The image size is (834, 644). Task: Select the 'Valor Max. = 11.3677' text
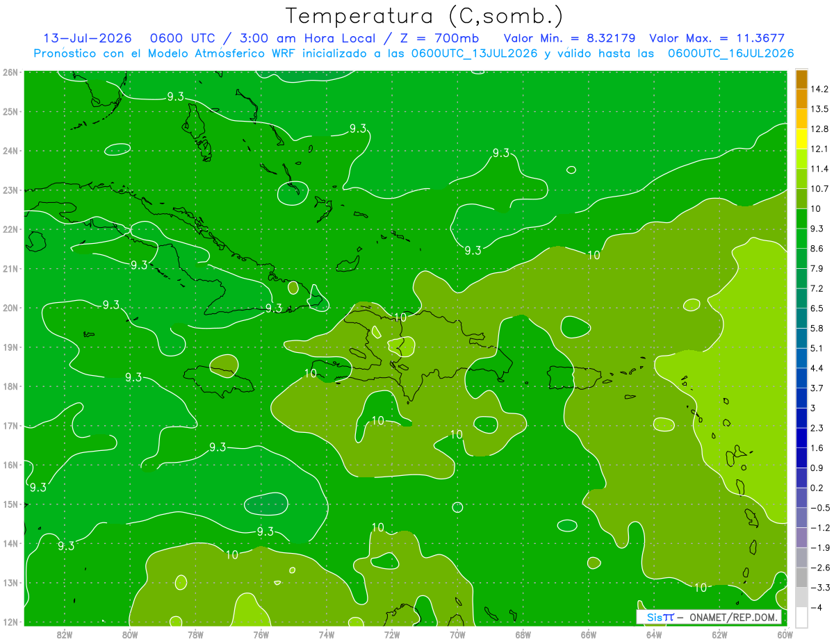tap(717, 38)
